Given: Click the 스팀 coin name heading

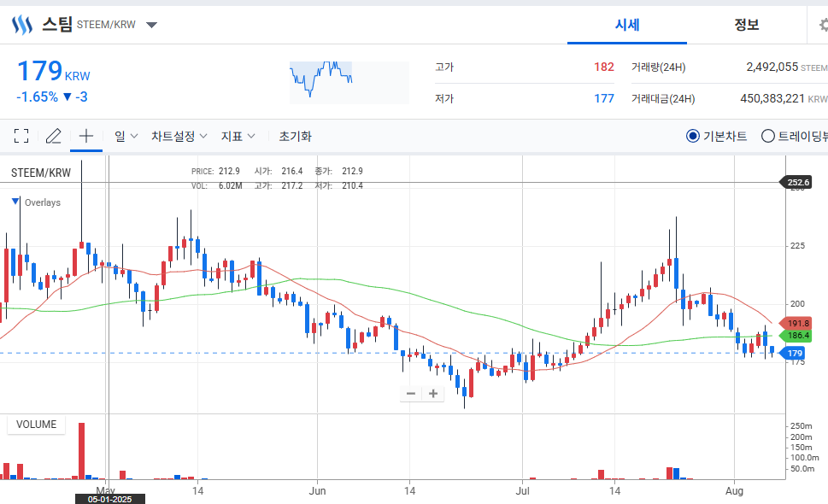Looking at the screenshot, I should [x=57, y=25].
